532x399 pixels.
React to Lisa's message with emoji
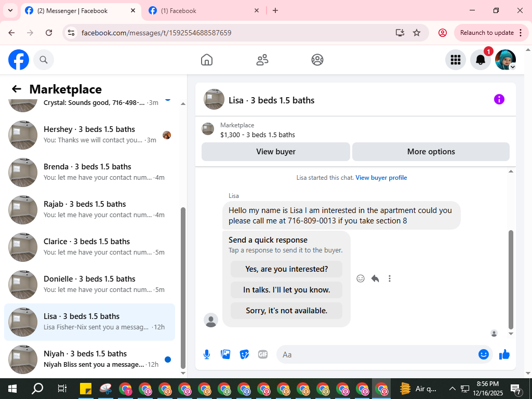click(361, 278)
